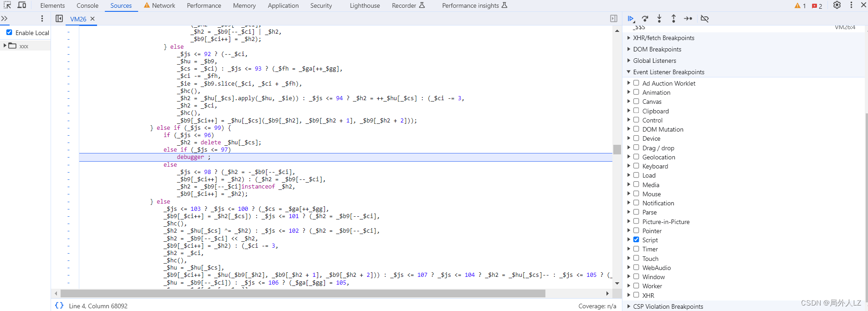
Task: Uncheck the Script event breakpoint
Action: (636, 240)
